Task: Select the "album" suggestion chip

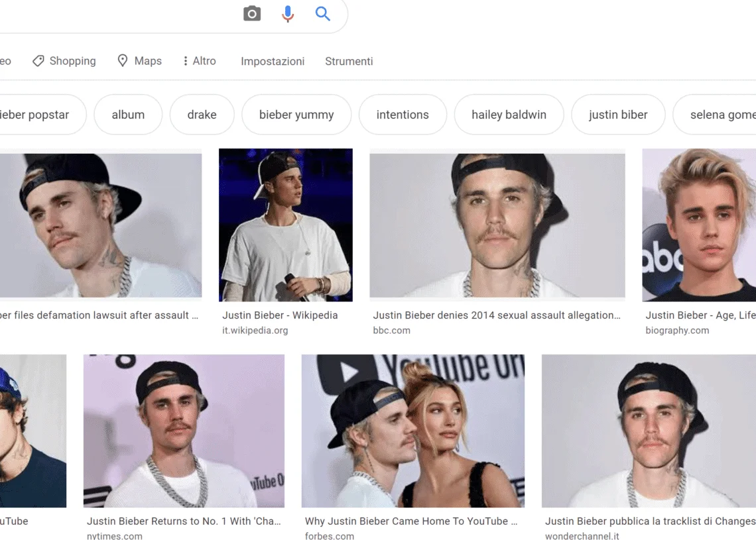Action: coord(128,115)
